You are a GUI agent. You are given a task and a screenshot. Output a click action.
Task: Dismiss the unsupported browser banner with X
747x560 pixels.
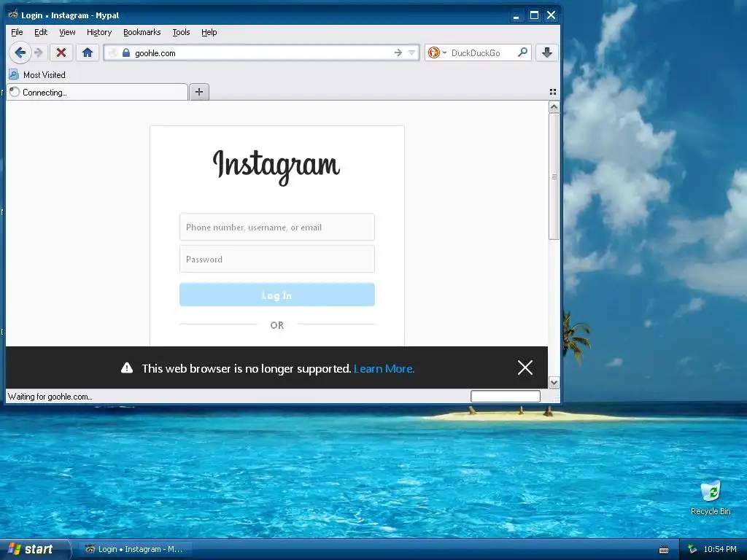pyautogui.click(x=525, y=367)
